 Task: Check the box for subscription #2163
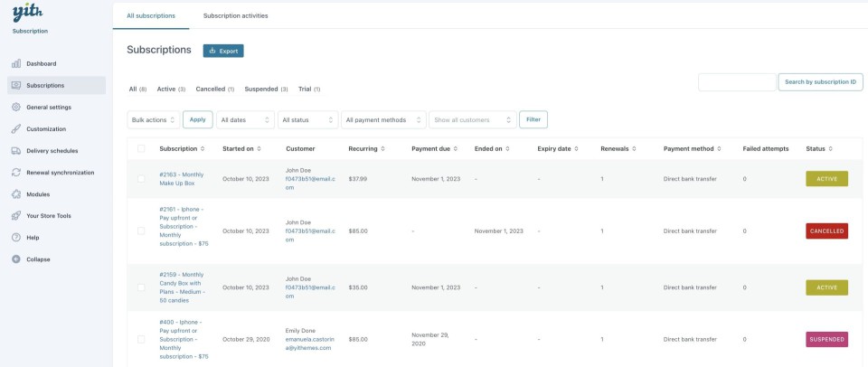tap(141, 179)
